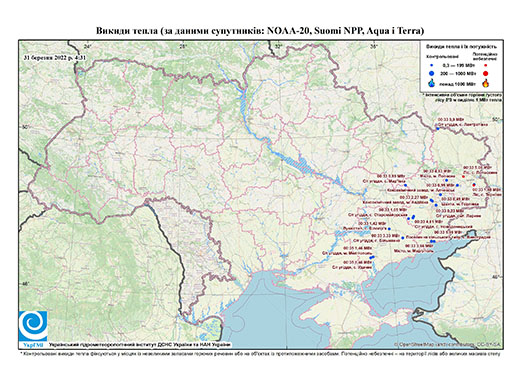Click the blue flame legend icon
This screenshot has height=368, width=520.
(x=431, y=83)
